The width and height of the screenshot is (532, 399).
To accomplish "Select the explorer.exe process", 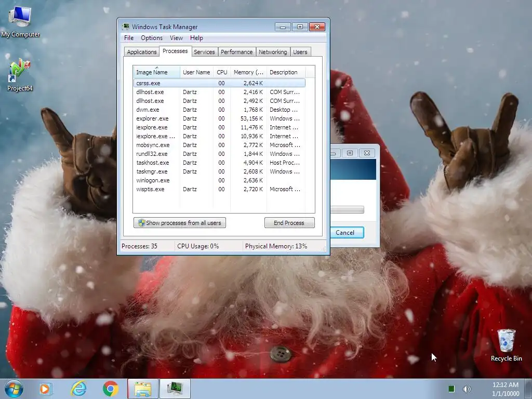I will point(219,118).
